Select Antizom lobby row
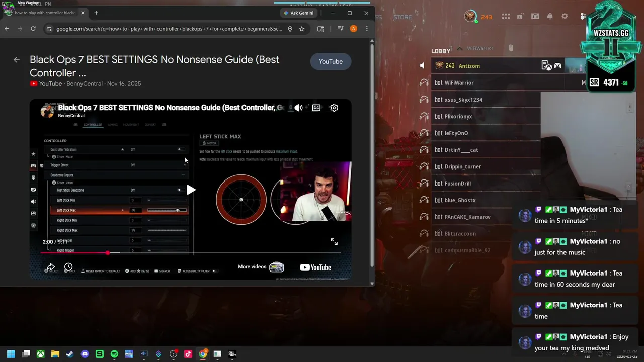 click(508, 66)
